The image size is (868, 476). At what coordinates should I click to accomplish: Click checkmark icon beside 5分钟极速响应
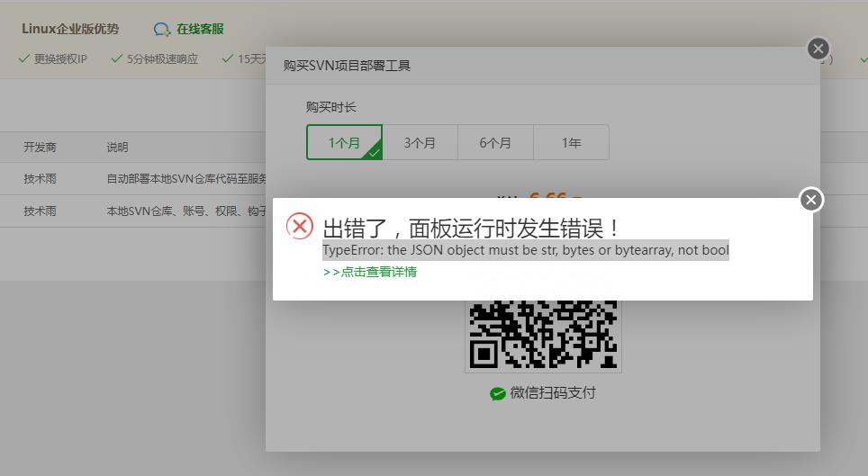pyautogui.click(x=116, y=58)
